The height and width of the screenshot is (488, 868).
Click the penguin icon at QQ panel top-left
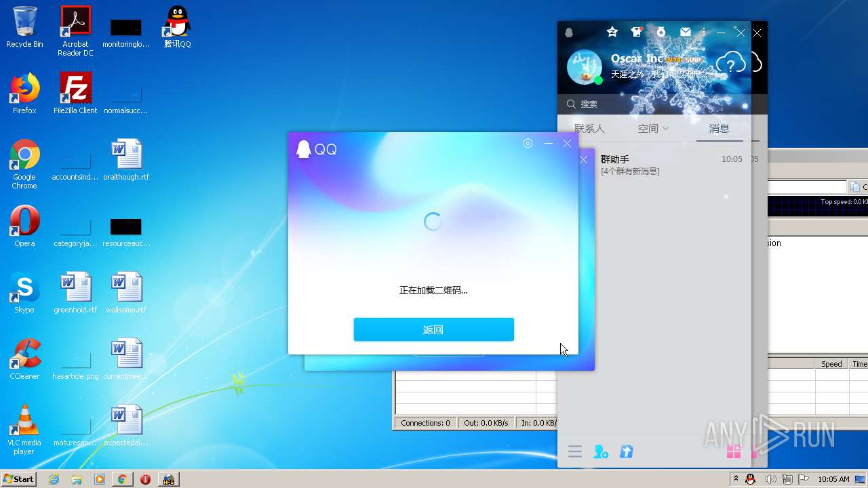coord(569,33)
